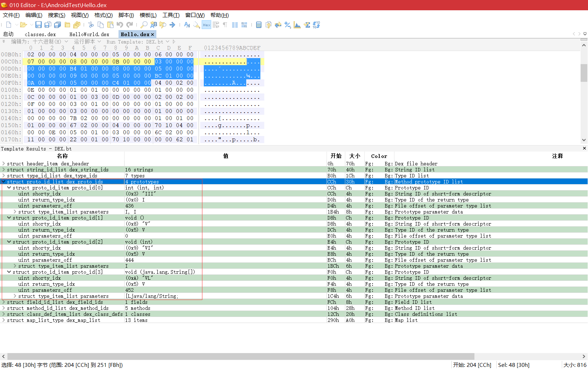Click the Cut scissors icon
Image resolution: width=588 pixels, height=369 pixels.
[91, 25]
